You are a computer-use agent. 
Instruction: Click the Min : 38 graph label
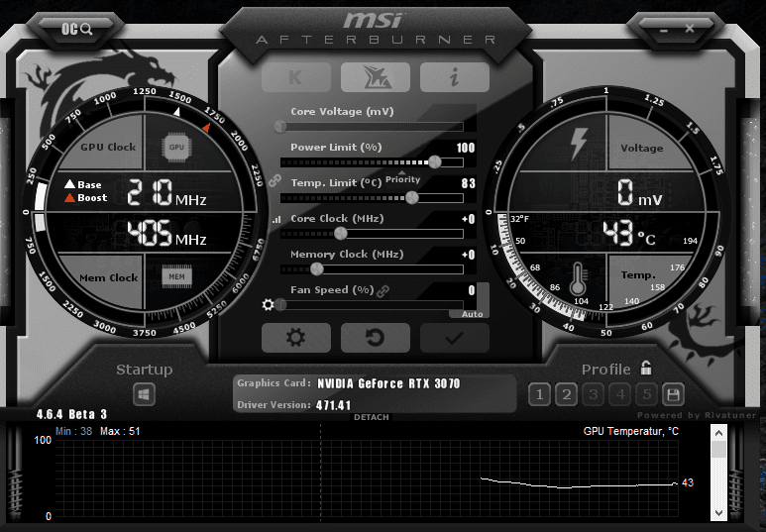coord(73,431)
